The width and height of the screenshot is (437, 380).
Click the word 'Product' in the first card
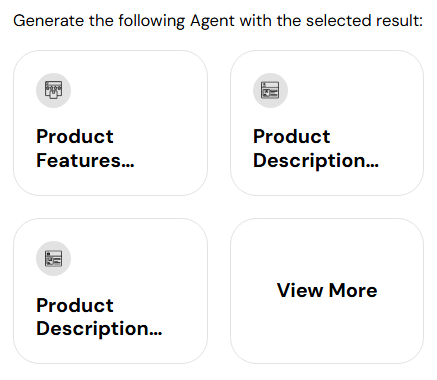(x=75, y=137)
